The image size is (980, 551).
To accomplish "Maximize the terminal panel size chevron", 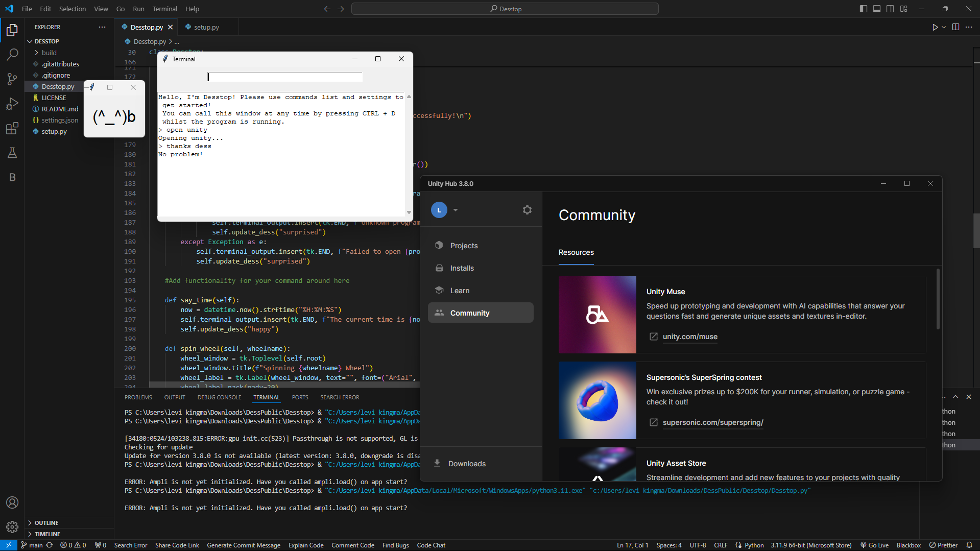I will point(955,397).
